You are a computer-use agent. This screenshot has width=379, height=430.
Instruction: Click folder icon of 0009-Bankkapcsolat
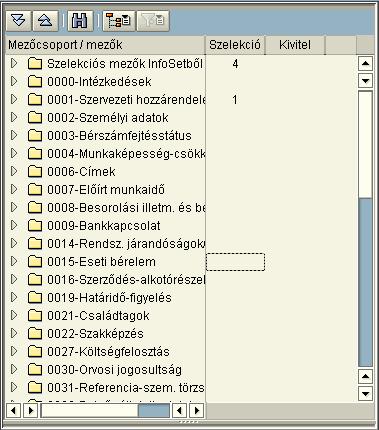coord(35,225)
